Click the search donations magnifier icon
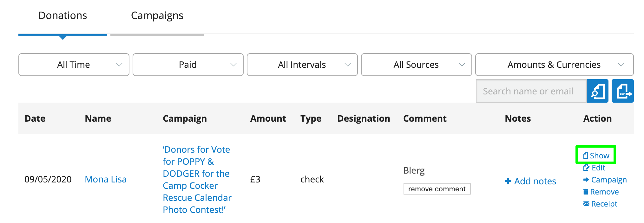The width and height of the screenshot is (644, 223). pos(597,91)
